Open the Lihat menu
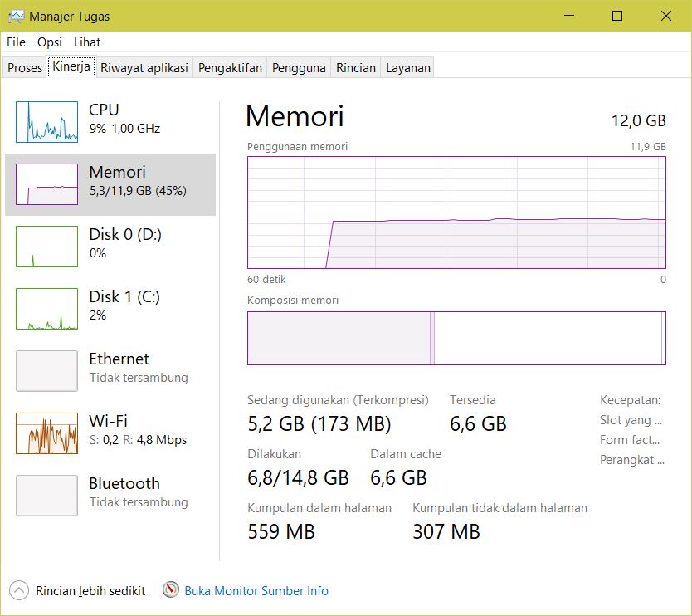The image size is (692, 616). (x=87, y=42)
